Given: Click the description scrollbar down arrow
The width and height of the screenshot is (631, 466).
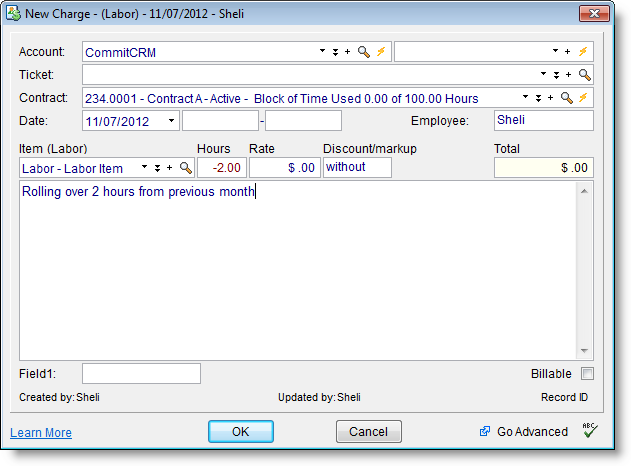Looking at the screenshot, I should (584, 351).
